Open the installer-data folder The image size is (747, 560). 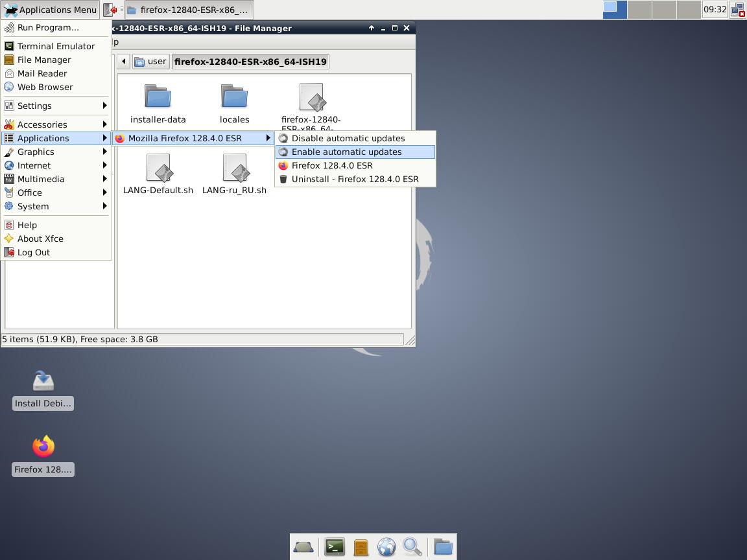click(158, 104)
